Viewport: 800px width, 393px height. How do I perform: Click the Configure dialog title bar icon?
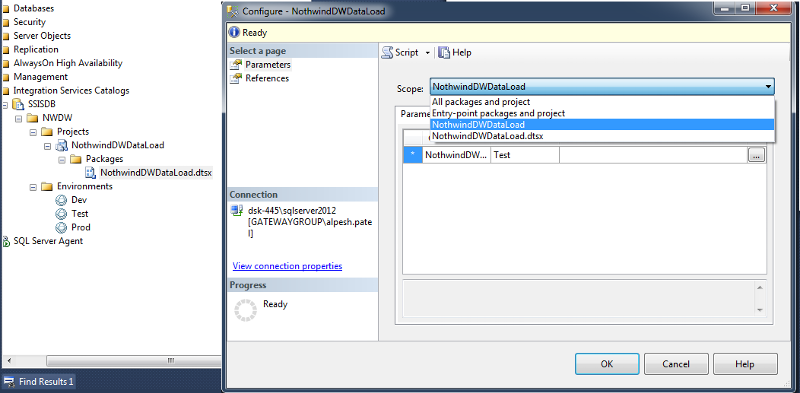[233, 11]
